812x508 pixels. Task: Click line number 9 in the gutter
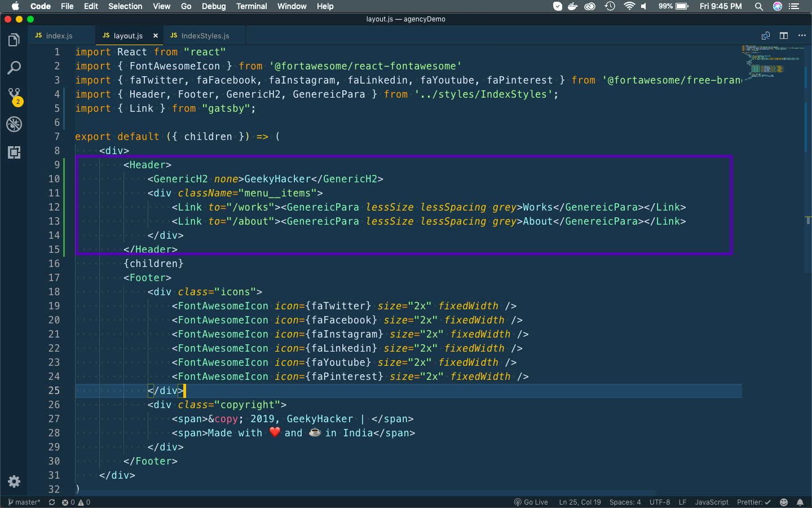(x=57, y=165)
